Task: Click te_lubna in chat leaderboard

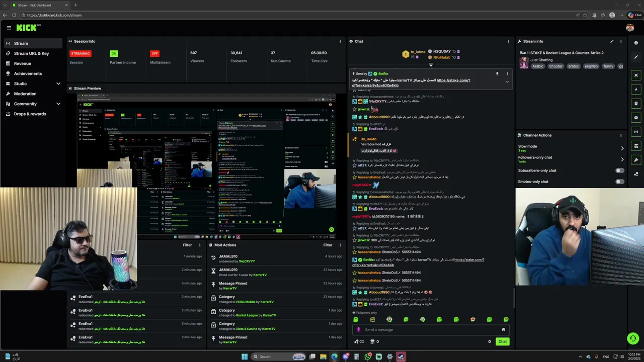Action: pos(418,52)
